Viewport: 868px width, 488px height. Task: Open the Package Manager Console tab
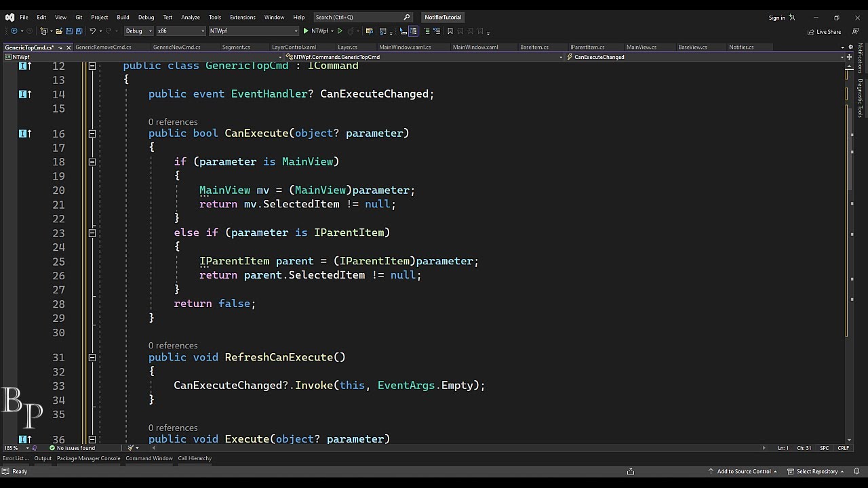pos(88,459)
